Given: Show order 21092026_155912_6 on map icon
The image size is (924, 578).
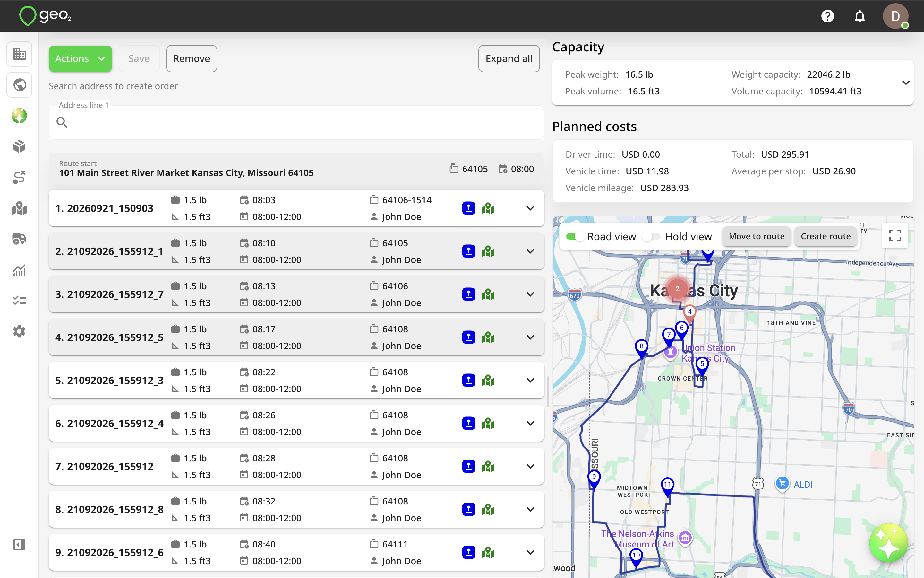Looking at the screenshot, I should 488,552.
